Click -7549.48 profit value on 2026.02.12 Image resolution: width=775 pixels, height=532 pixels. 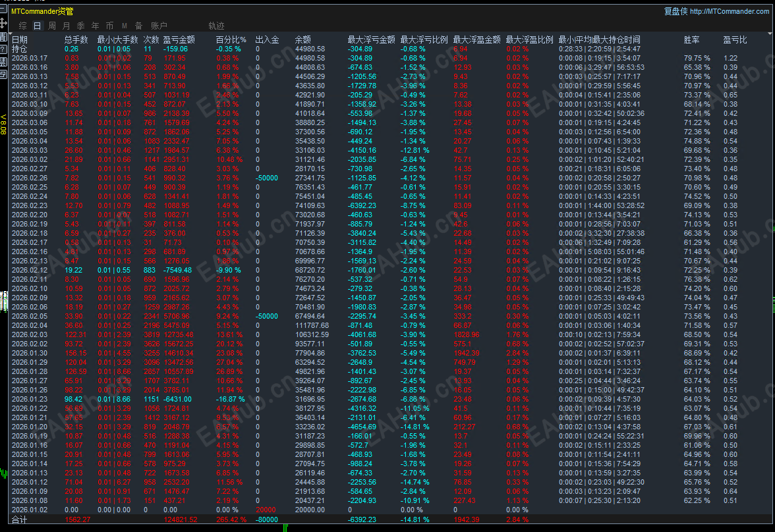[177, 270]
